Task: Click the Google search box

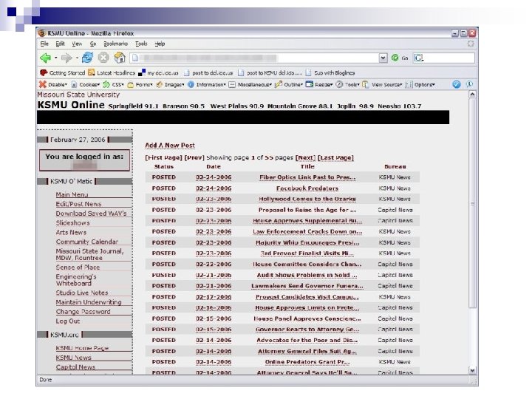Action: [x=444, y=58]
